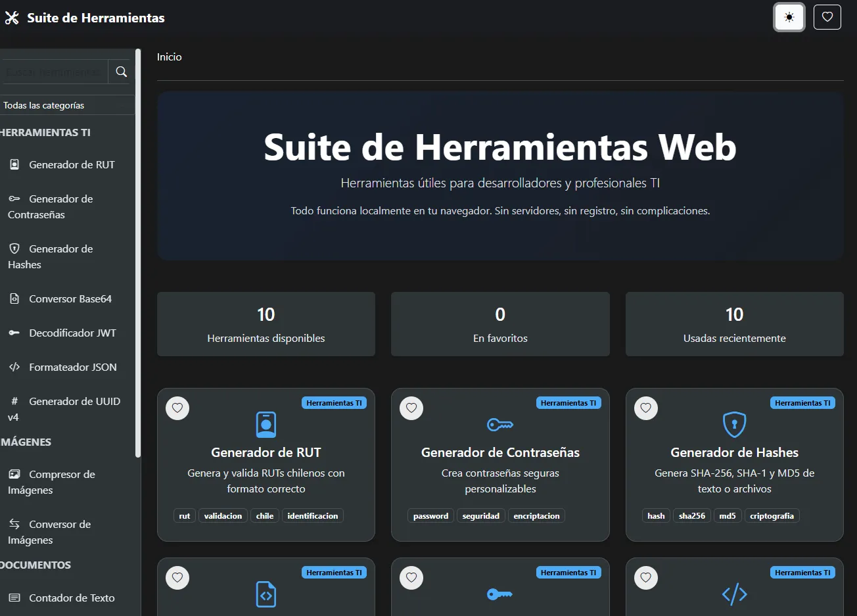This screenshot has height=616, width=857.
Task: Click the code brackets icon beside Formateador JSON
Action: [14, 367]
